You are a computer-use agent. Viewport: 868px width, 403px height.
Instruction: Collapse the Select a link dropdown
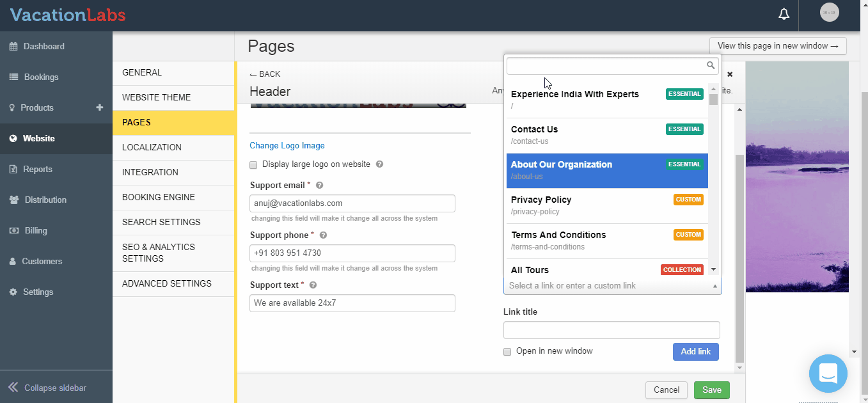click(714, 286)
